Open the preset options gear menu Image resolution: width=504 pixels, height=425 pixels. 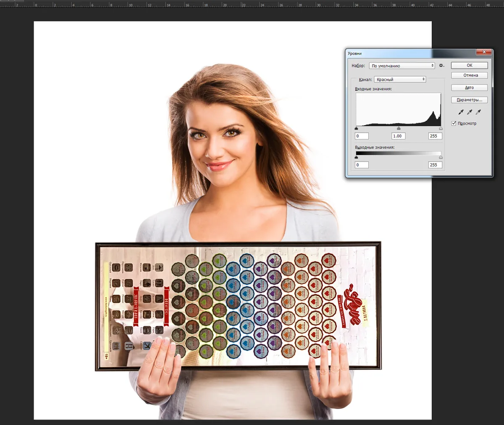tap(441, 66)
